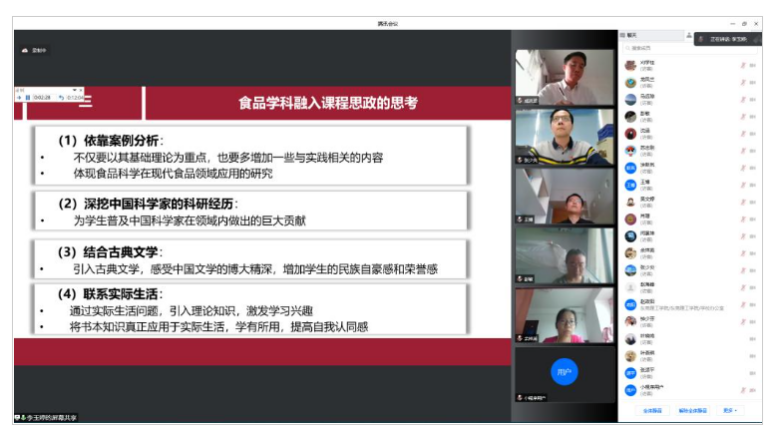Reset the rehearsal timer with the undo arrow
Viewport: 770px width, 431px height.
[x=62, y=97]
